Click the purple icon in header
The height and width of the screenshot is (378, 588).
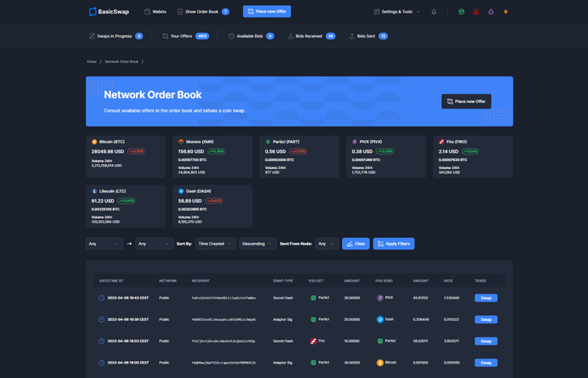pos(491,12)
